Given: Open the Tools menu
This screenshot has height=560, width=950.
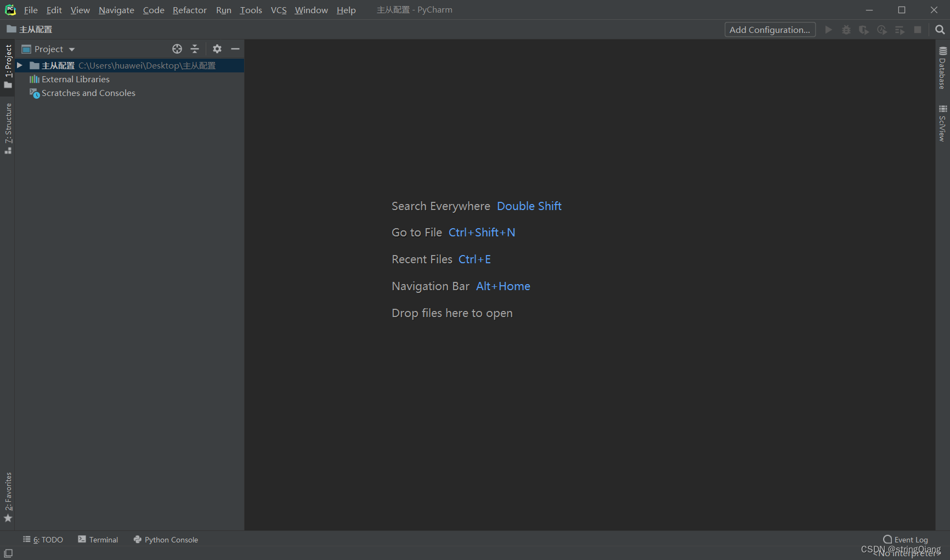Looking at the screenshot, I should 251,10.
